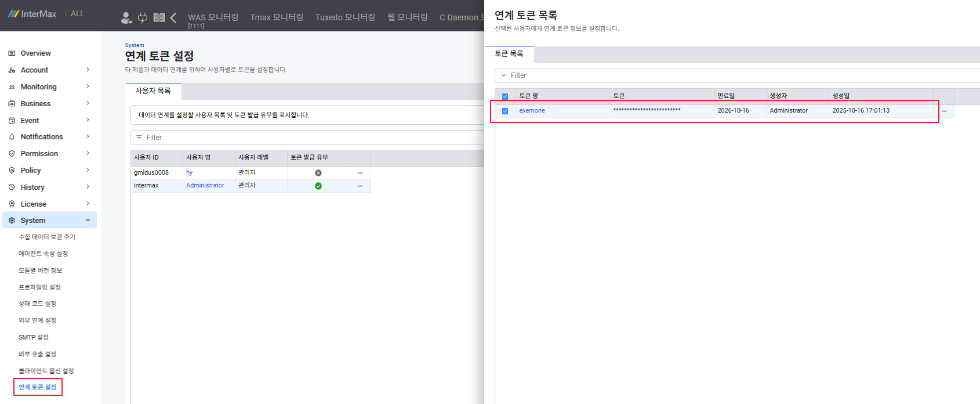Click the user account icon in top bar
980x404 pixels.
[x=126, y=18]
